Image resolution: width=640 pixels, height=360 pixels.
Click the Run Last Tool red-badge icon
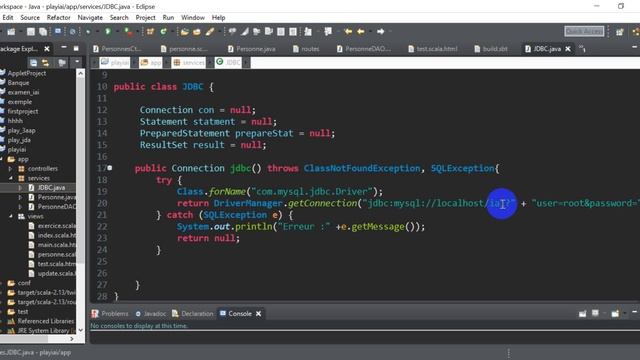[x=128, y=31]
